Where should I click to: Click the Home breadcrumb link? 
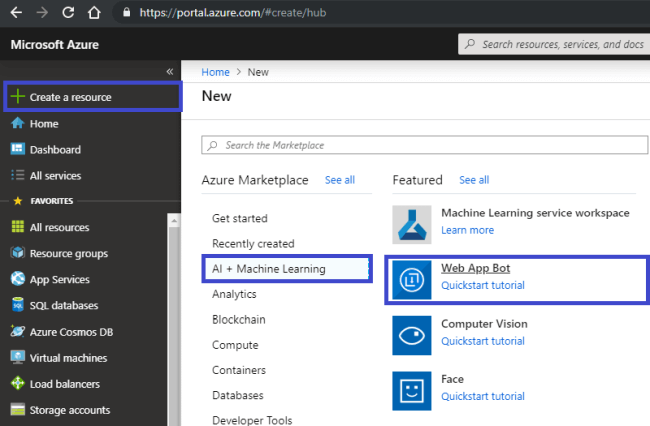point(215,72)
